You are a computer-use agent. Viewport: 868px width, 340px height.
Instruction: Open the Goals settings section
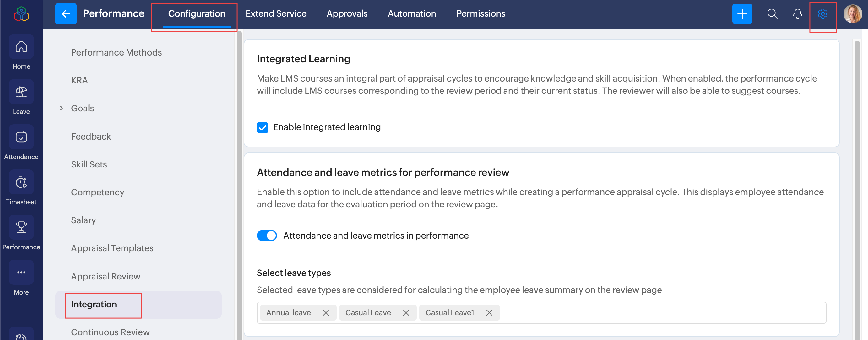(x=83, y=109)
